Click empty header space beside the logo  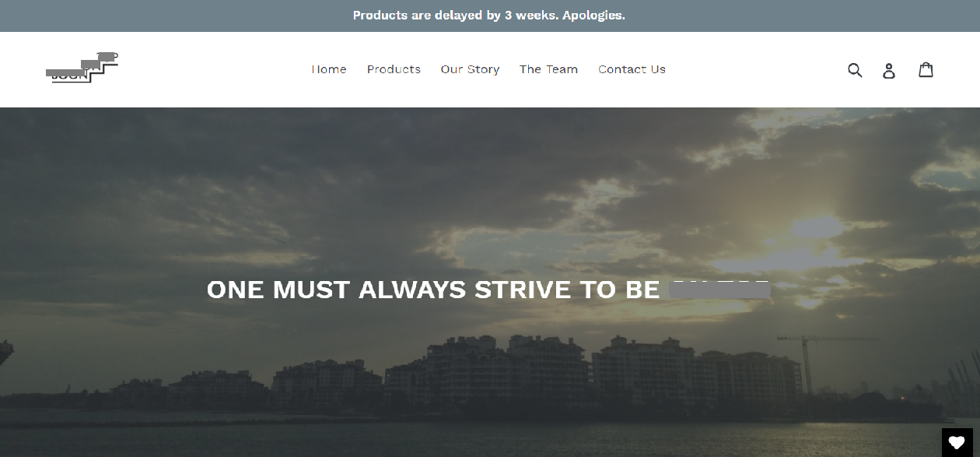point(210,69)
